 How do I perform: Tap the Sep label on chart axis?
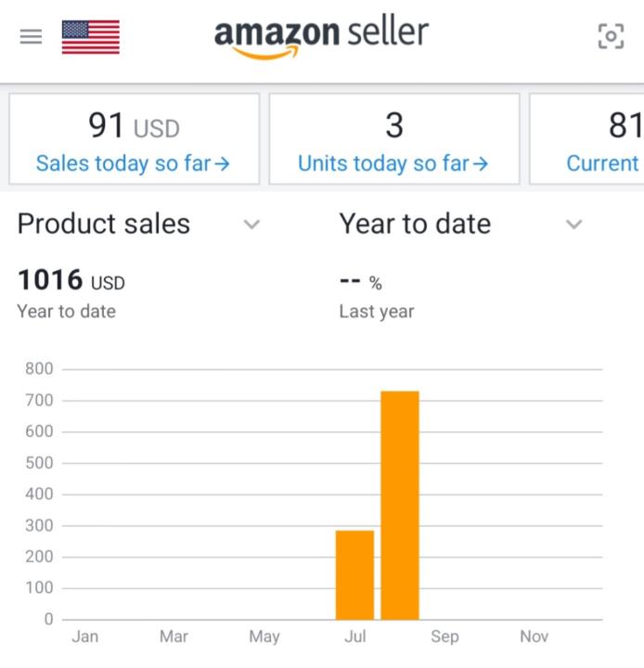click(444, 636)
